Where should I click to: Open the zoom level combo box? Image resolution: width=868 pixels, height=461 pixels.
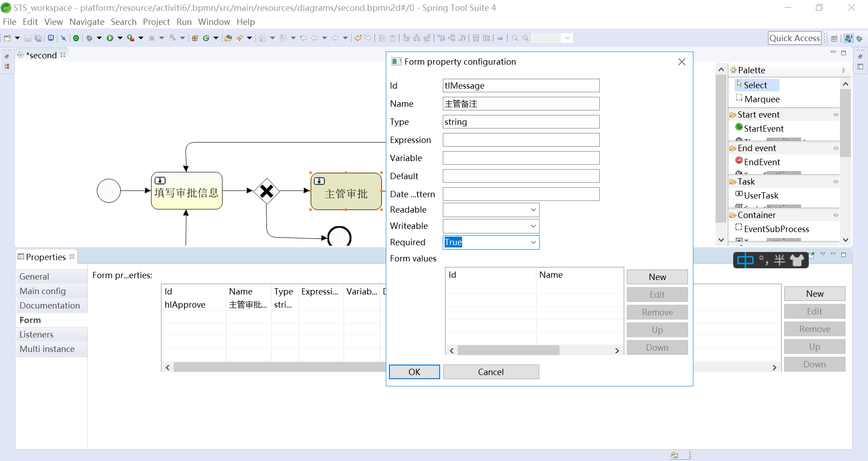[552, 38]
